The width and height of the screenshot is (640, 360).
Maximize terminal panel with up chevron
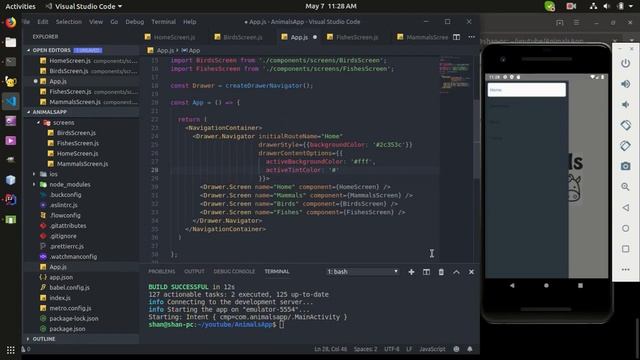pos(456,272)
